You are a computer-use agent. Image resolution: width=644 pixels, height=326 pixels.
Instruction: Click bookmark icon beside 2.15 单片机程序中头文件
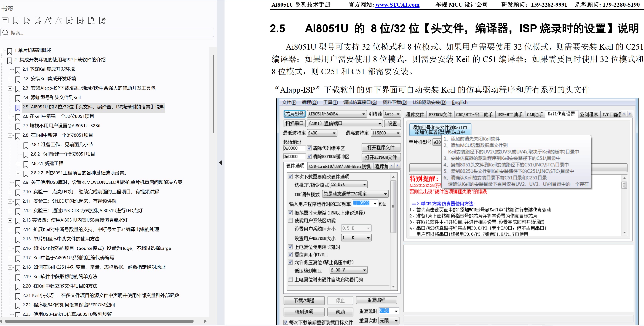pos(18,240)
